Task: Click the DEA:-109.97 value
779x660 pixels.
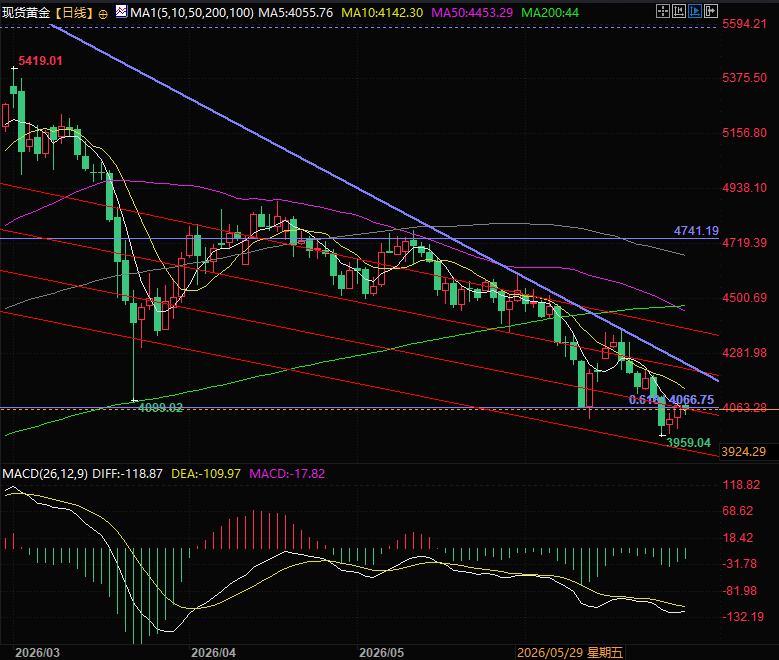Action: click(206, 474)
